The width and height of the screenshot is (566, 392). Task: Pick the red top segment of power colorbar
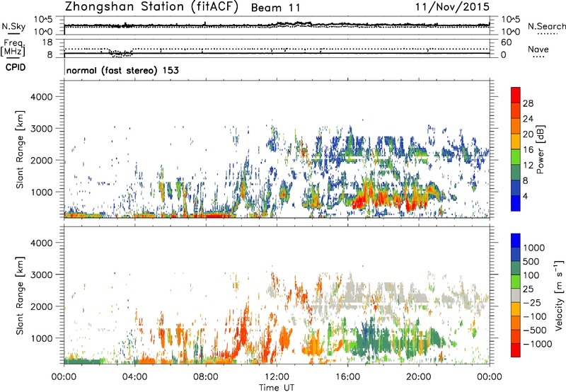(516, 96)
